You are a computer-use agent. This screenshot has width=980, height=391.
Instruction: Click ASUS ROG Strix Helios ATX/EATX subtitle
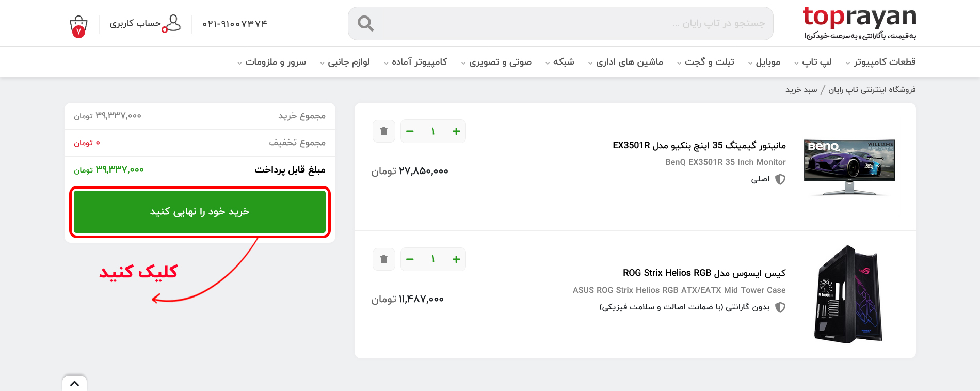point(679,290)
